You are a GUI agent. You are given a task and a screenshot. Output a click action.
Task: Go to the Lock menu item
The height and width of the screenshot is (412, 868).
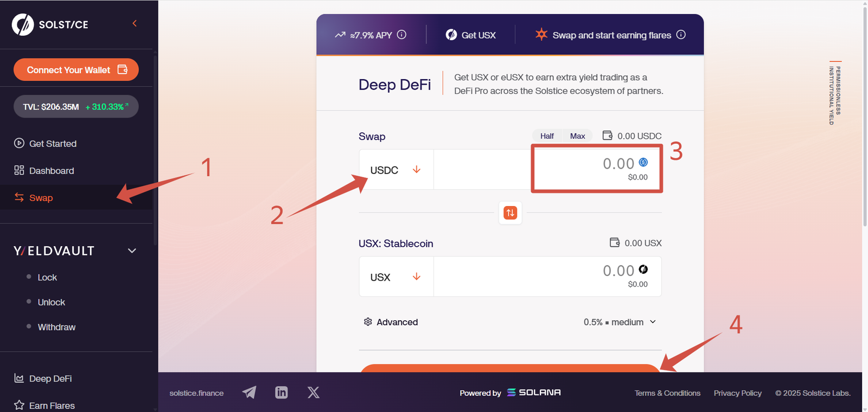pyautogui.click(x=47, y=278)
